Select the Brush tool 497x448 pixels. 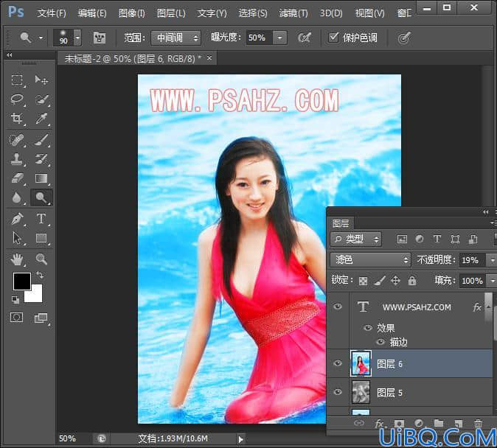point(41,140)
